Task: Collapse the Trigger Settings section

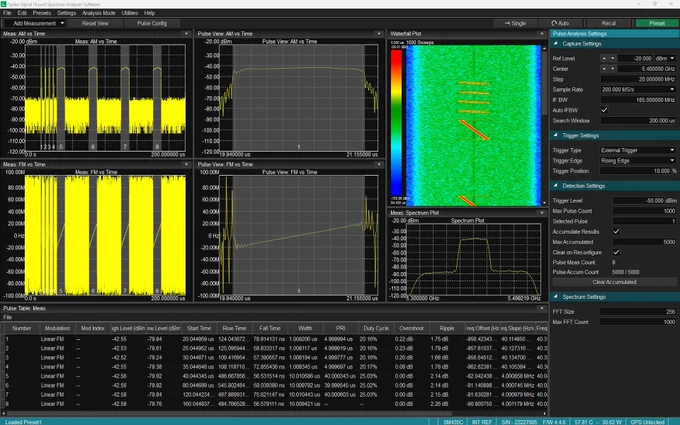Action: coord(556,135)
